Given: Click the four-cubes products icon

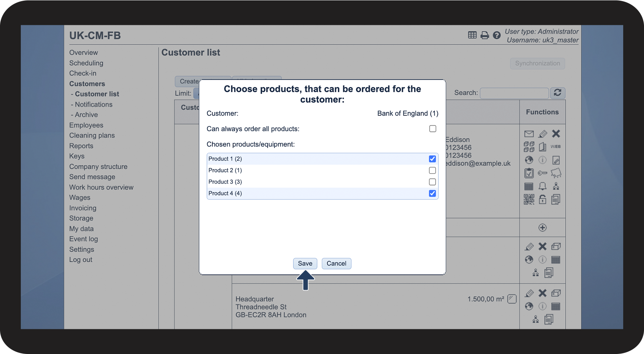Looking at the screenshot, I should [529, 147].
